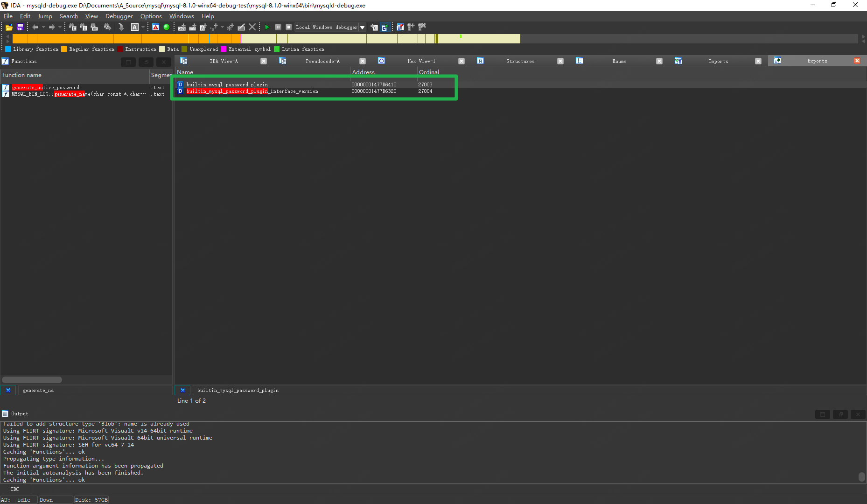This screenshot has height=504, width=867.
Task: Select the generate_native_password function
Action: 86,87
